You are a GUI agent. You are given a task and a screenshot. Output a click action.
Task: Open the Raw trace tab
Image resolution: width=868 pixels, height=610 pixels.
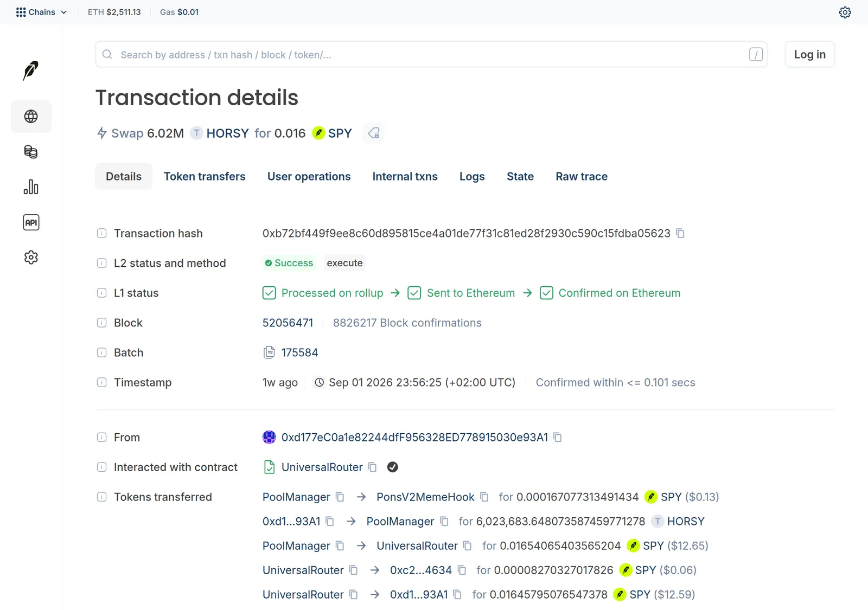582,176
